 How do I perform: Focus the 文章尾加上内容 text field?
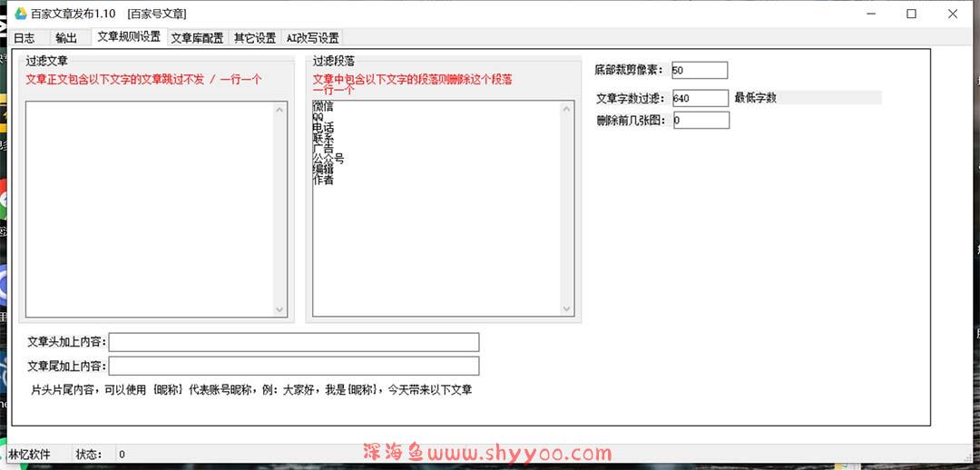294,366
